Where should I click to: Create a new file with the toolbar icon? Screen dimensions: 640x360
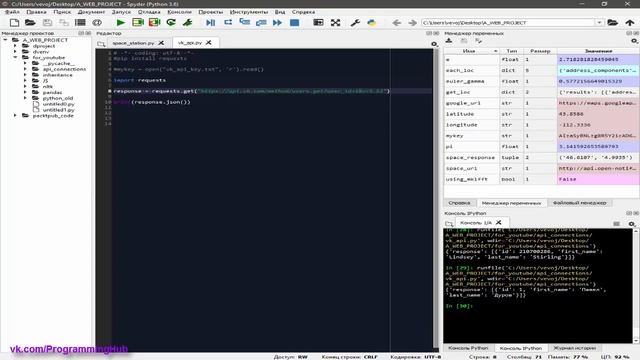coord(14,23)
